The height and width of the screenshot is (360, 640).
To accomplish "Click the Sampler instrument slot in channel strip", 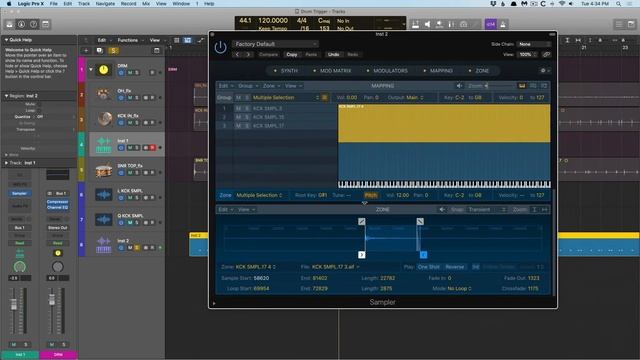I will pyautogui.click(x=20, y=193).
